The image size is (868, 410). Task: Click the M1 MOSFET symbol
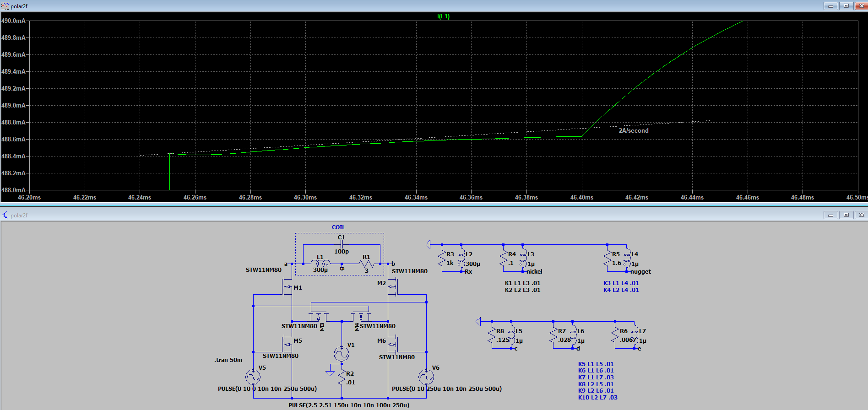coord(287,287)
